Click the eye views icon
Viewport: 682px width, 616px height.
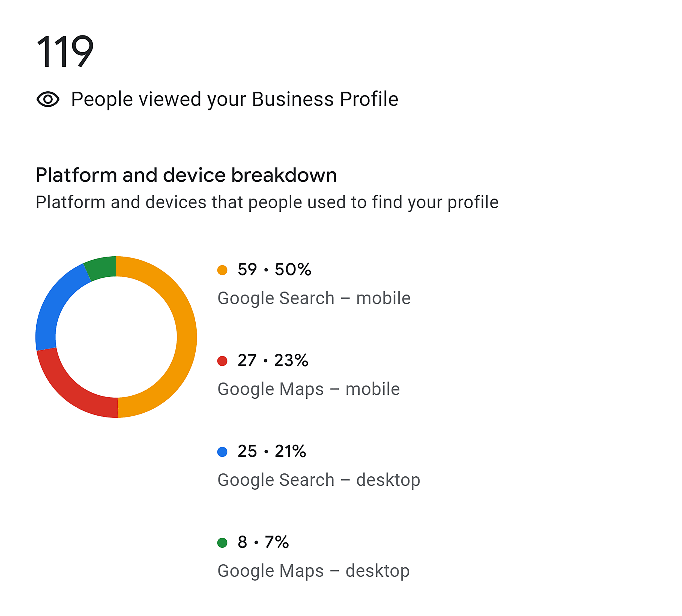[48, 100]
